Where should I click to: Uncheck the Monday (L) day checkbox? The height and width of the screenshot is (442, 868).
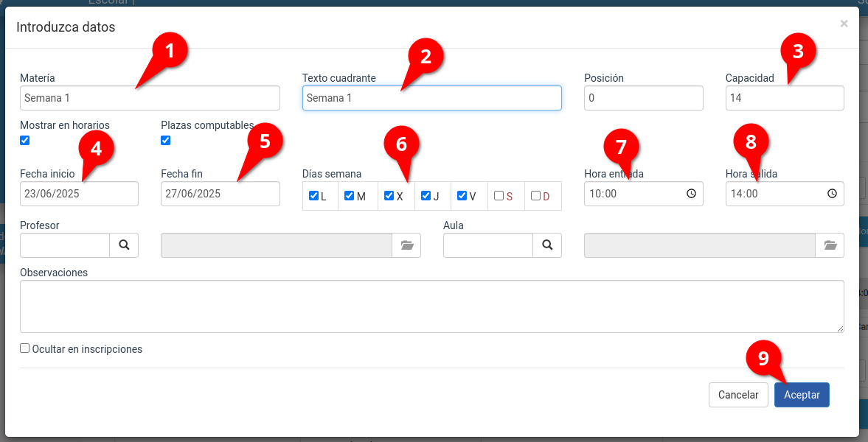(x=314, y=196)
